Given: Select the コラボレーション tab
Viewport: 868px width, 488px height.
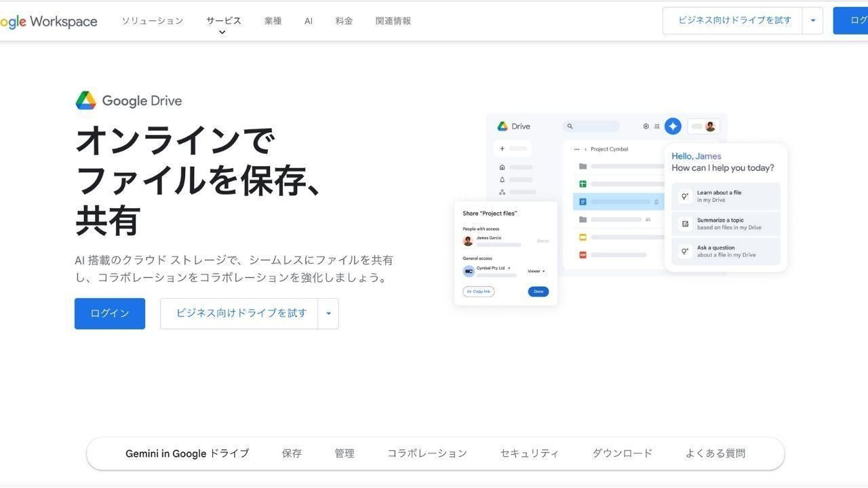Looking at the screenshot, I should 427,453.
